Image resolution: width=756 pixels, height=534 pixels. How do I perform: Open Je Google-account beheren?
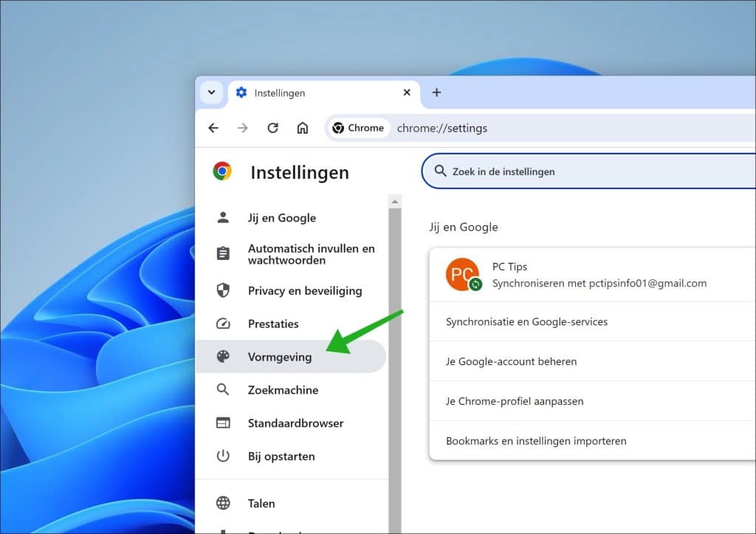[x=593, y=361]
